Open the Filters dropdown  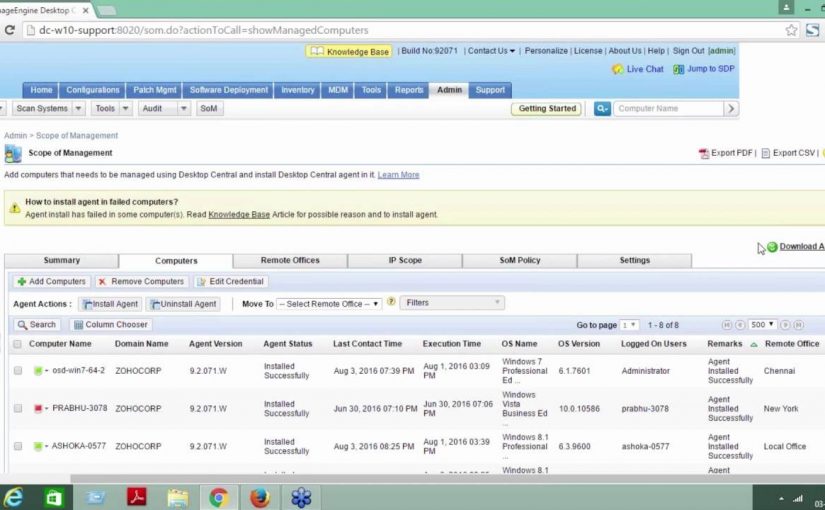click(x=452, y=303)
